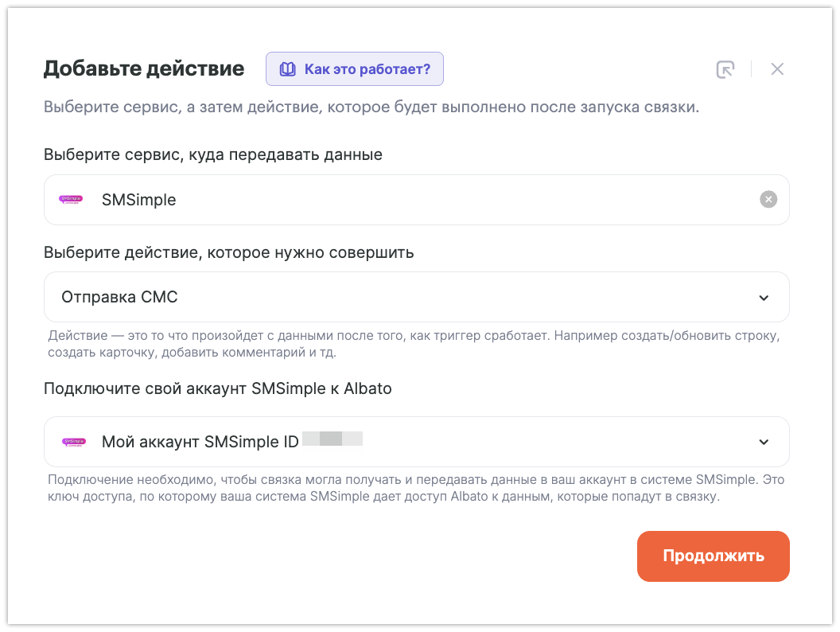Click the label 'Выберите действие, которое нужно совершить'
The image size is (840, 632).
pos(229,253)
